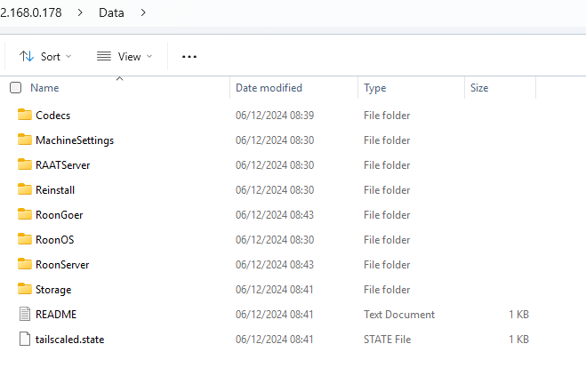Image resolution: width=586 pixels, height=392 pixels.
Task: Select the Codecs folder name
Action: point(52,115)
